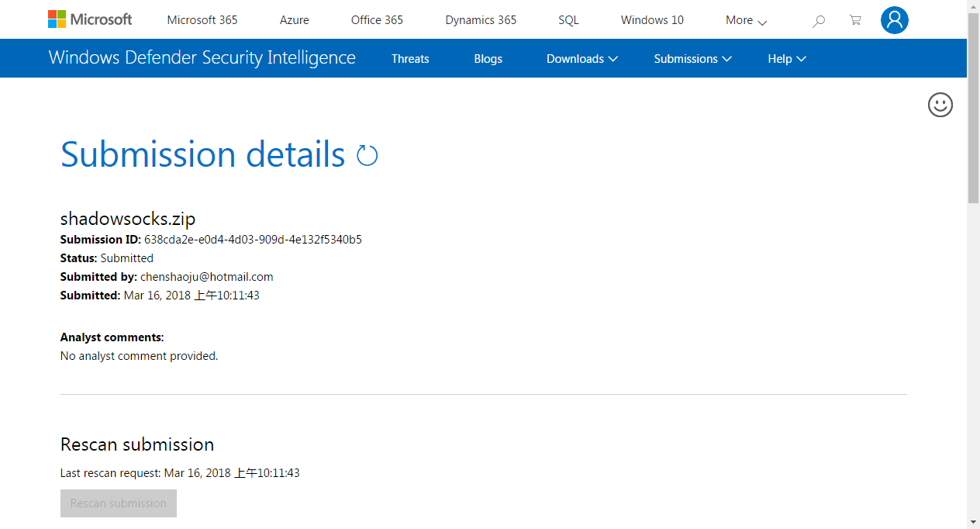The image size is (980, 529).
Task: Click the Rescan submission section heading
Action: point(137,444)
